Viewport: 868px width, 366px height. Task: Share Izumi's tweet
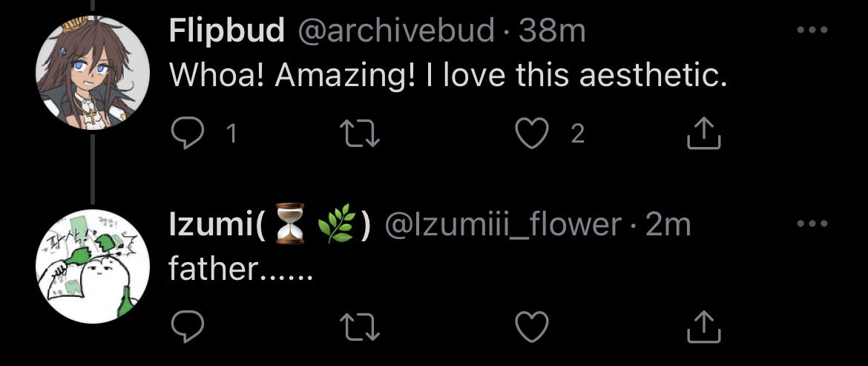click(x=703, y=327)
